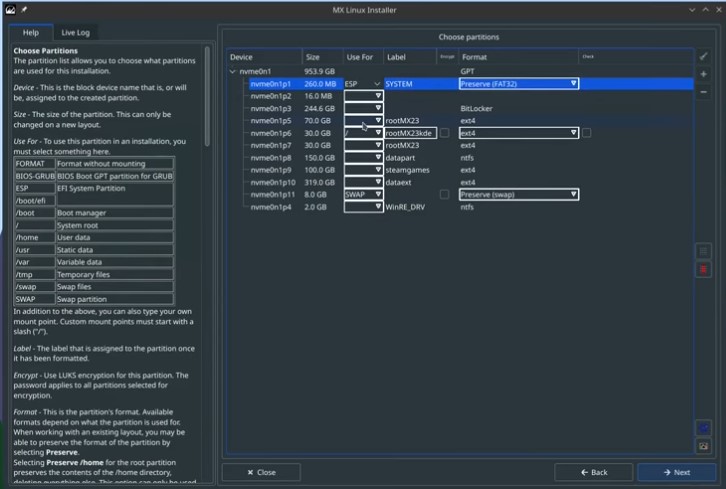Open Use For dropdown for WinRE_DRV row
Viewport: 726px width, 489px height.
(363, 207)
